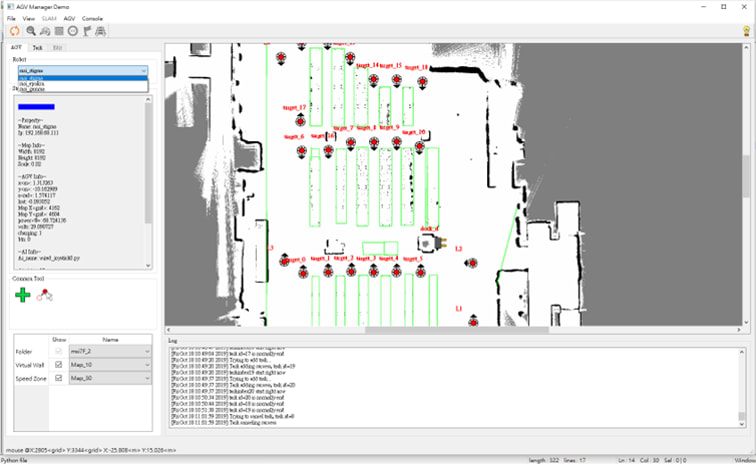The width and height of the screenshot is (756, 464).
Task: Click the mouse coordinates status text
Action: coord(91,450)
